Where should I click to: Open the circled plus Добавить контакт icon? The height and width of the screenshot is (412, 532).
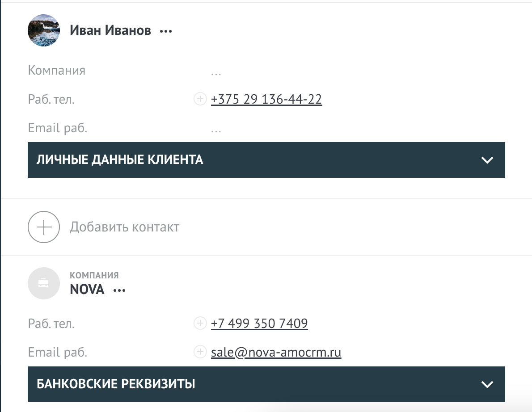(x=44, y=227)
